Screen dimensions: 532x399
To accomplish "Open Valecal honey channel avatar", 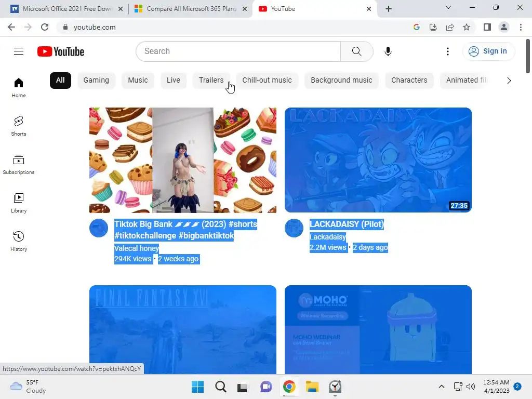I will [99, 228].
